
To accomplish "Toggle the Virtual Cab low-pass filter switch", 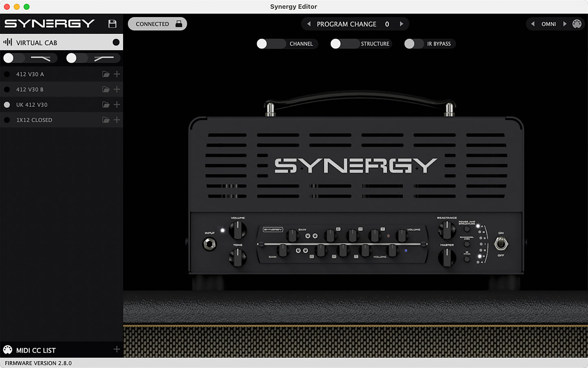I will pos(14,58).
